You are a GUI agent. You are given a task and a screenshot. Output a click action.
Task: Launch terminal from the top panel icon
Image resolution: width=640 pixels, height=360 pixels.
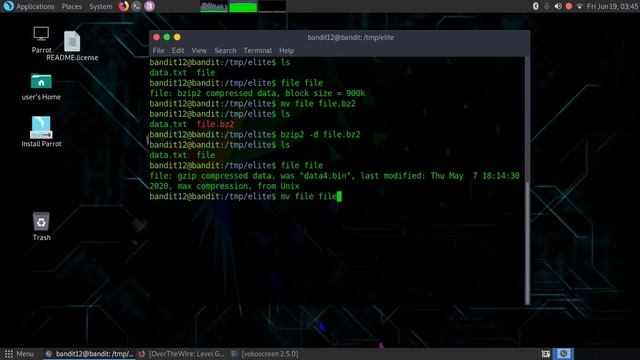click(x=137, y=6)
